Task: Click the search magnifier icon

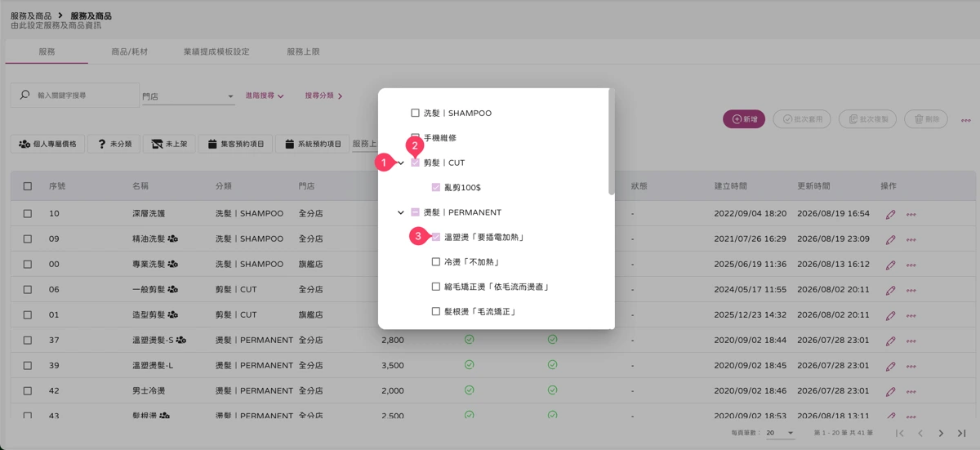Action: point(24,96)
